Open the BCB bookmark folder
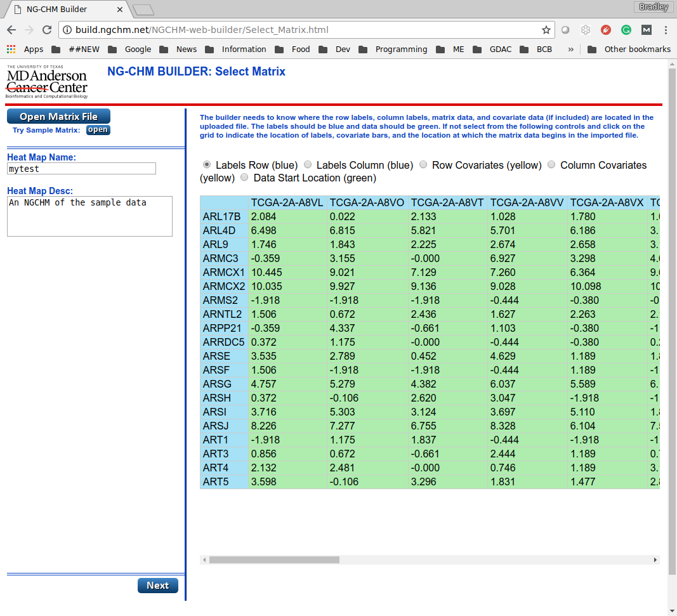The height and width of the screenshot is (616, 677). (536, 49)
